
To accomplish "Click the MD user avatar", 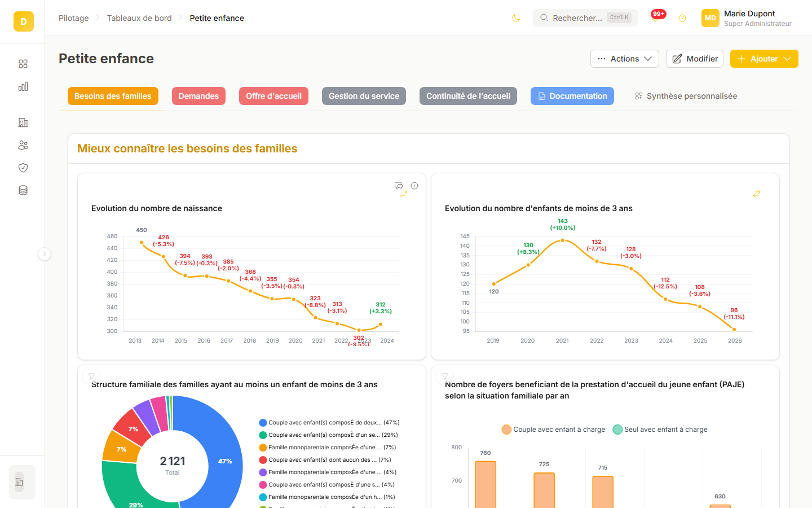I will click(x=710, y=18).
